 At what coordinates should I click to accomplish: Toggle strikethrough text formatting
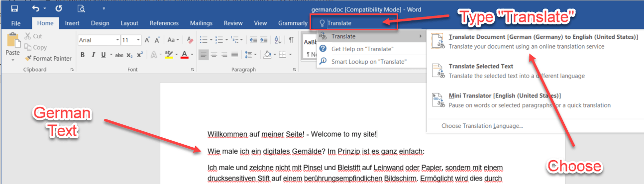[119, 55]
